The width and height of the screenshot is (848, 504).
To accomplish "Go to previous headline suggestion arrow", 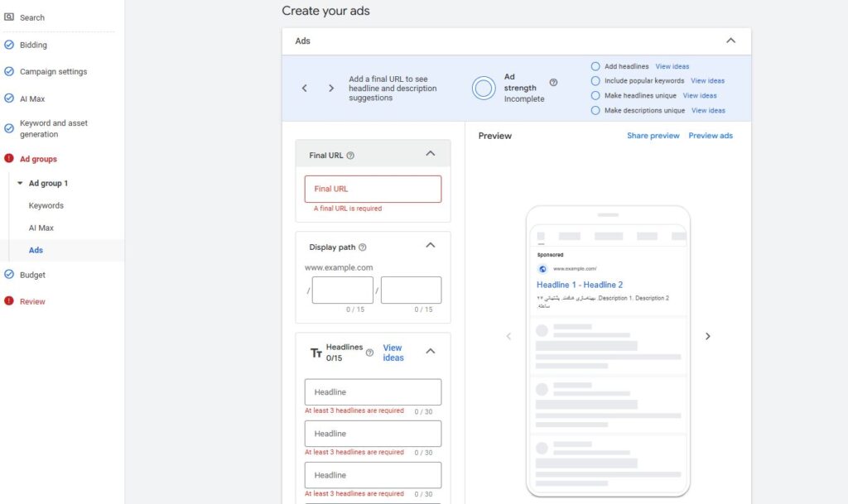I will coord(305,89).
